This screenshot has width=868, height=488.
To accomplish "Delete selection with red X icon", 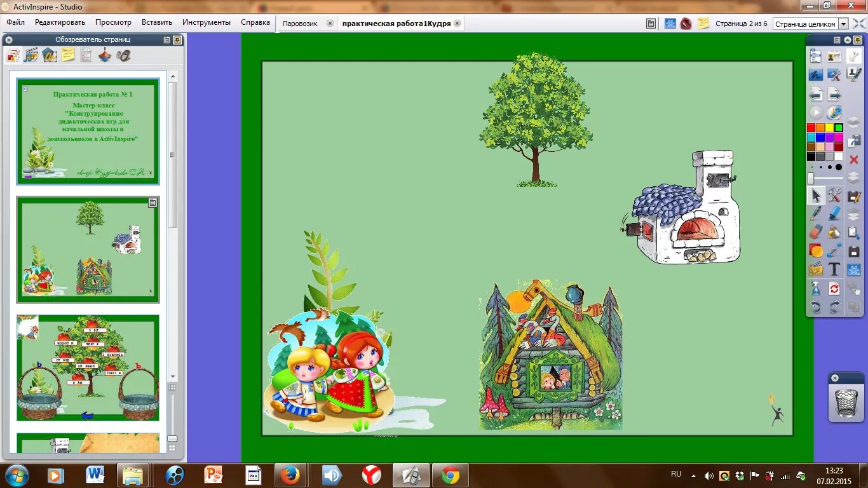I will [854, 159].
